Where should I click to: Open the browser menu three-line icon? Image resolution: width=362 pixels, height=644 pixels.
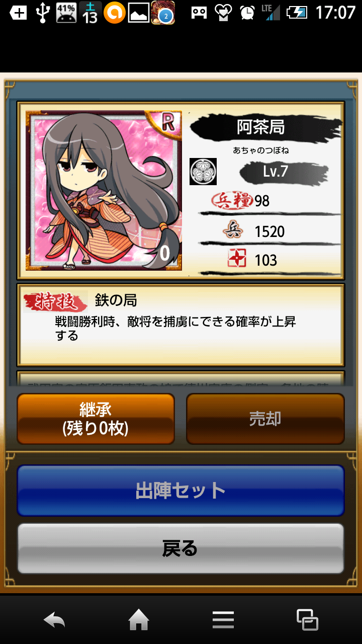point(223,620)
